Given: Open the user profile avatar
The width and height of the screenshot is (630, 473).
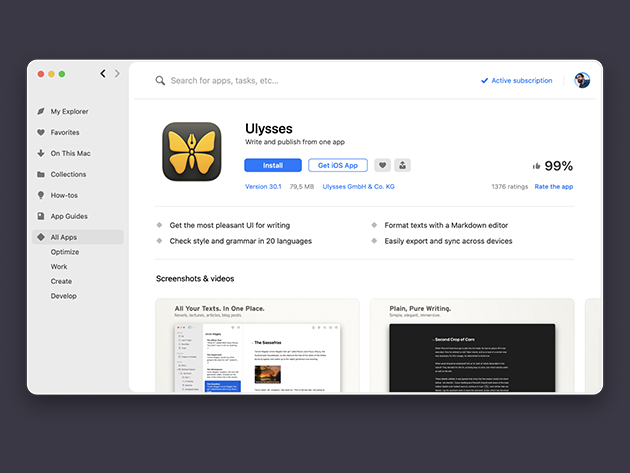Looking at the screenshot, I should pos(582,80).
